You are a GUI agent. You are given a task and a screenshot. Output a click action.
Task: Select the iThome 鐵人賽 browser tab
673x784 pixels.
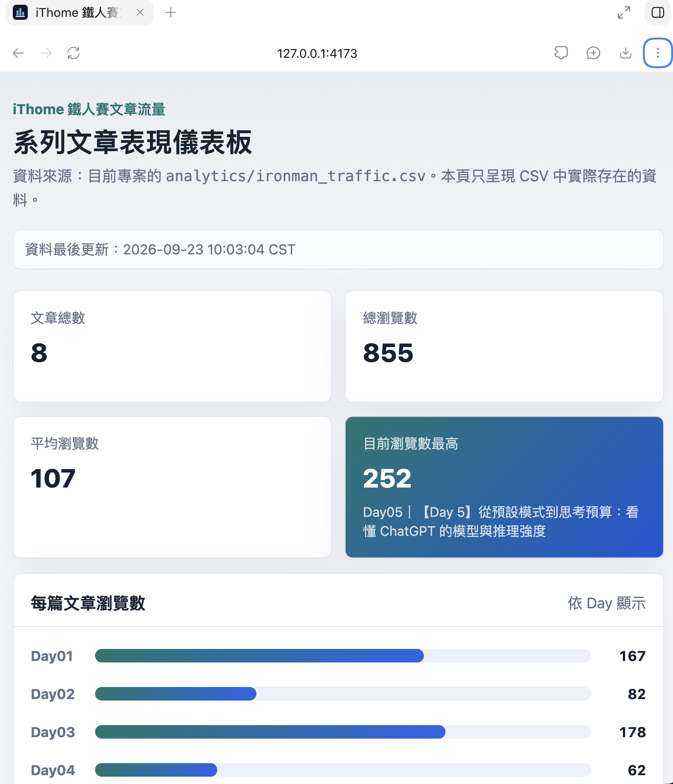pyautogui.click(x=79, y=12)
